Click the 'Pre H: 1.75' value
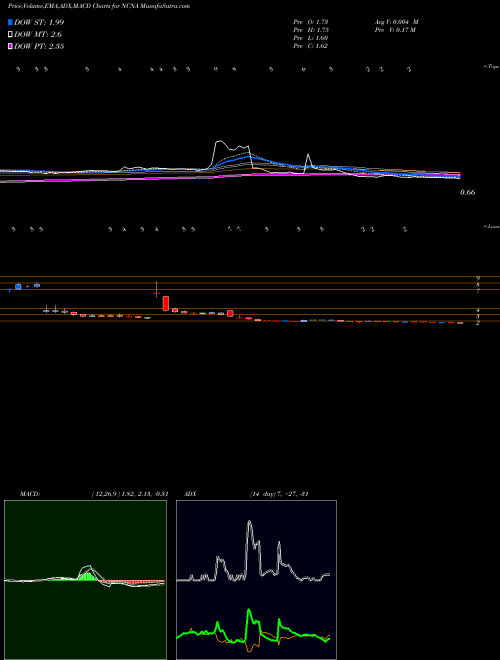 pyautogui.click(x=311, y=30)
